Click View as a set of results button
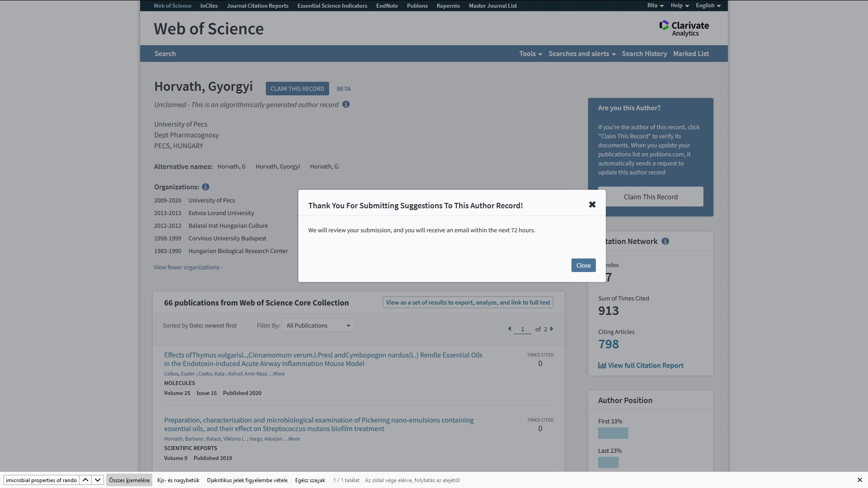868x488 pixels. click(x=468, y=302)
